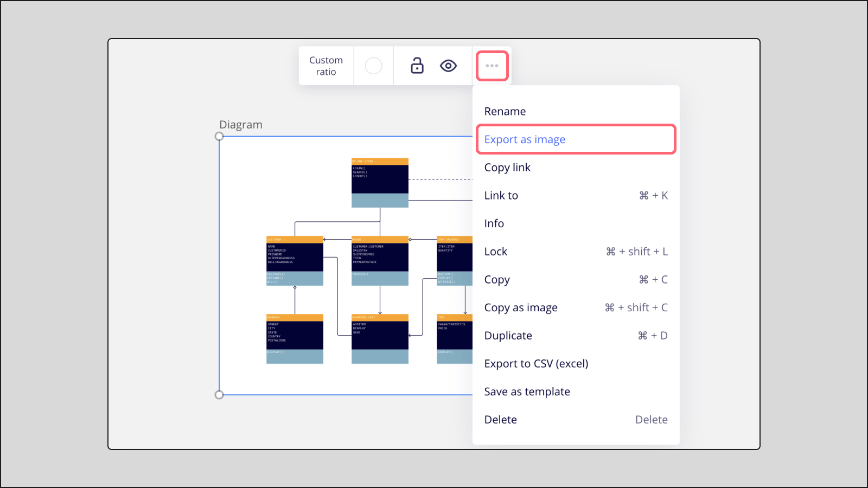Open the three-dot more options menu
868x488 pixels.
click(x=492, y=66)
